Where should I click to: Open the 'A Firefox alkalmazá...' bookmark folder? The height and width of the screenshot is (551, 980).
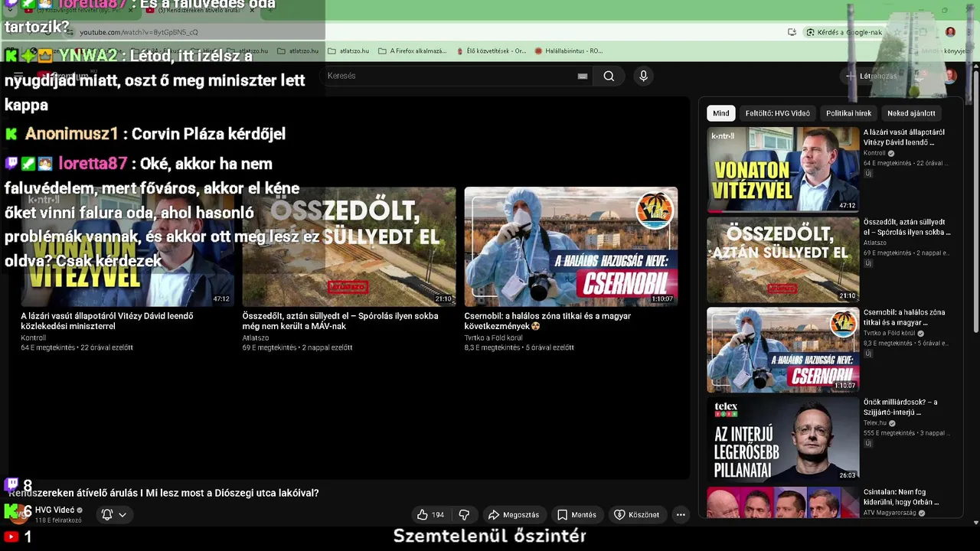click(x=412, y=51)
